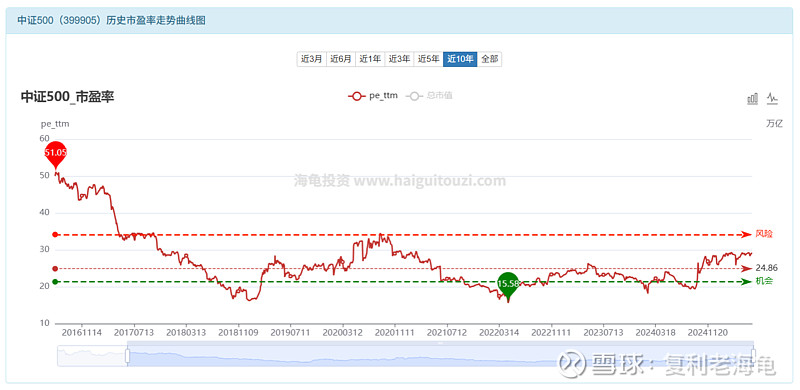The width and height of the screenshot is (800, 390).
Task: Select the 近3月 time range tab
Action: (311, 59)
